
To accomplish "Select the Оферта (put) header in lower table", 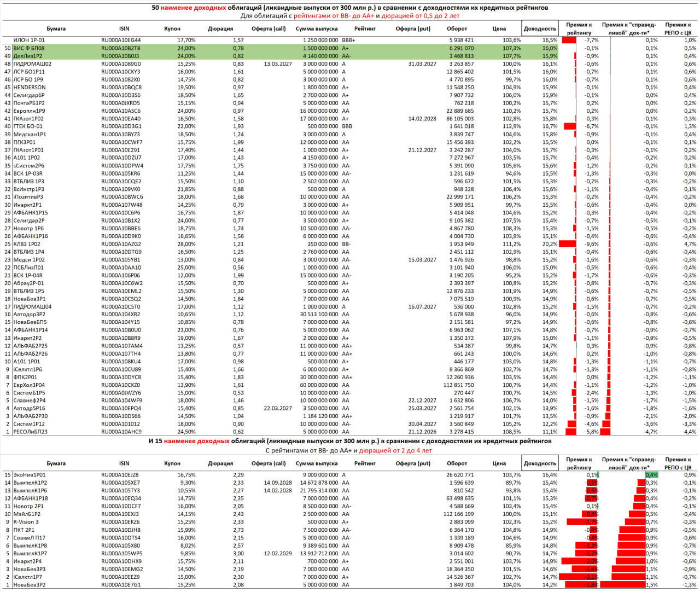I will (x=413, y=463).
